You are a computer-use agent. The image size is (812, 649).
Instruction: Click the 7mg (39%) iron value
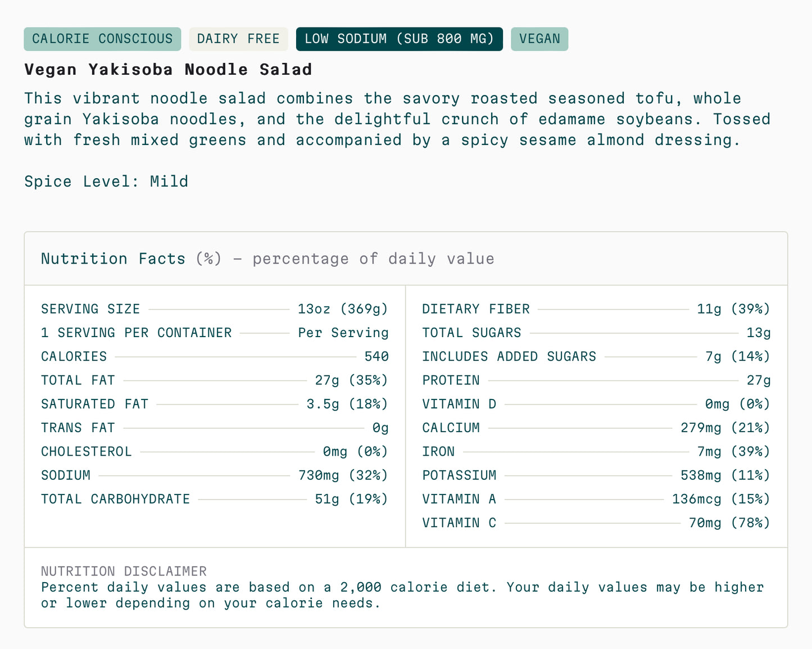[x=734, y=451]
